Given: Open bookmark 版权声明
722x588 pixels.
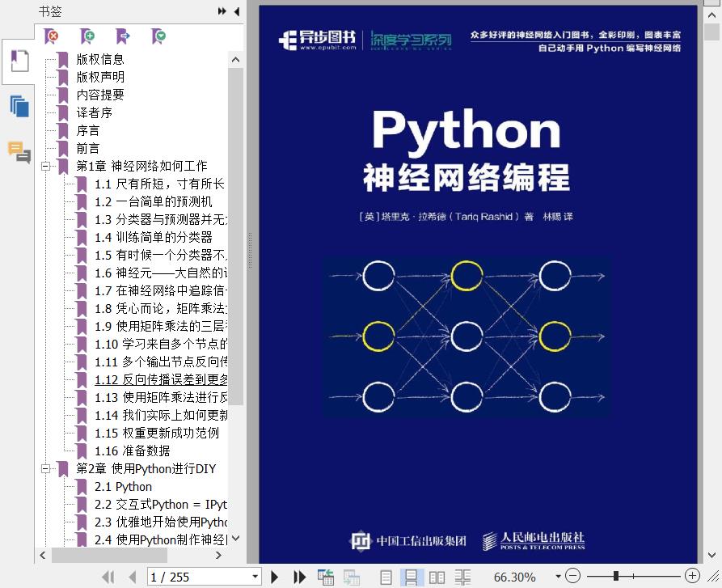Looking at the screenshot, I should point(100,77).
